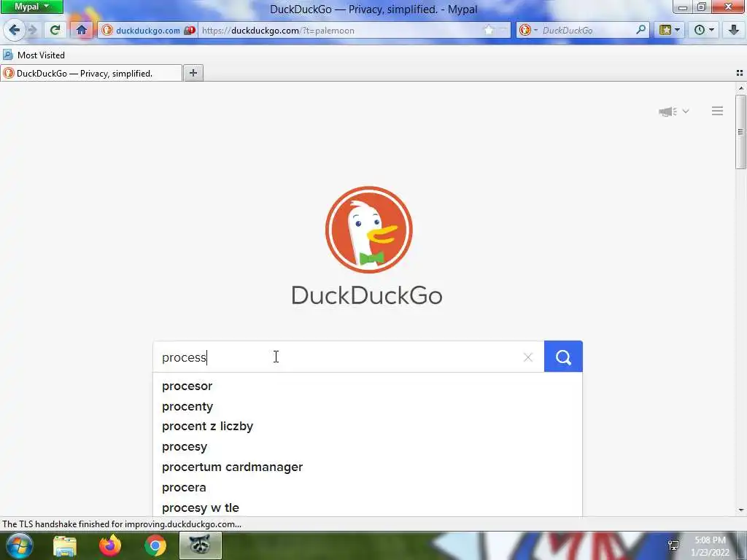Bookmark this page with the star icon
This screenshot has width=747, height=560.
pyautogui.click(x=489, y=31)
